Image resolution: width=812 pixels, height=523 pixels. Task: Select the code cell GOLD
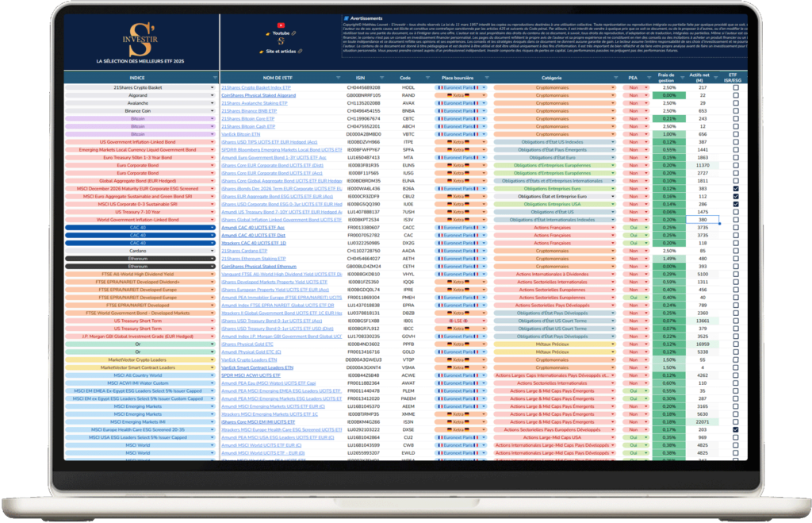[408, 352]
